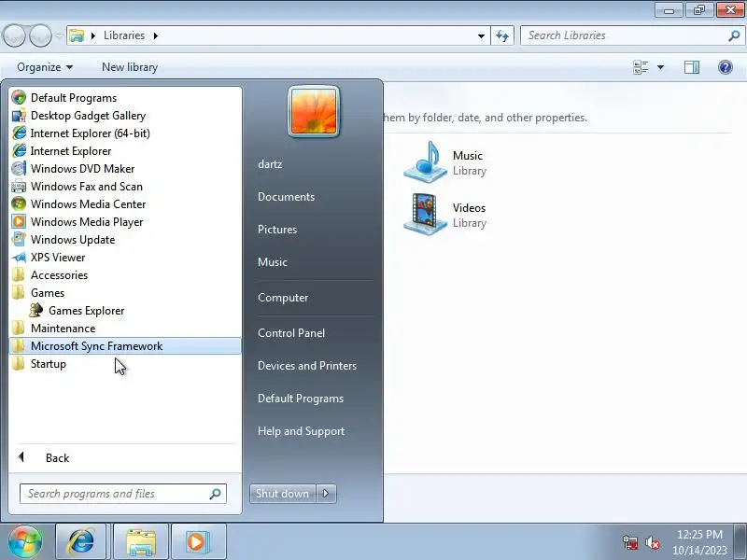
Task: Open the Music library
Action: [445, 162]
